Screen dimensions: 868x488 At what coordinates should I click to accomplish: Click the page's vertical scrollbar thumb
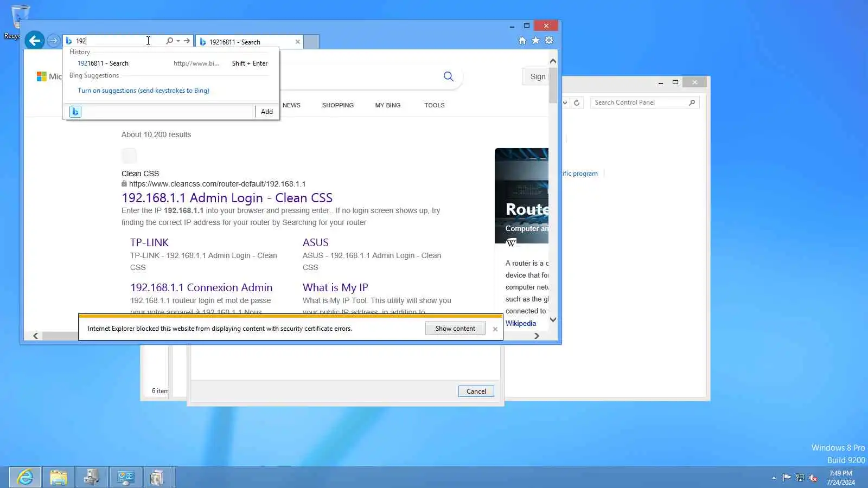click(x=553, y=85)
